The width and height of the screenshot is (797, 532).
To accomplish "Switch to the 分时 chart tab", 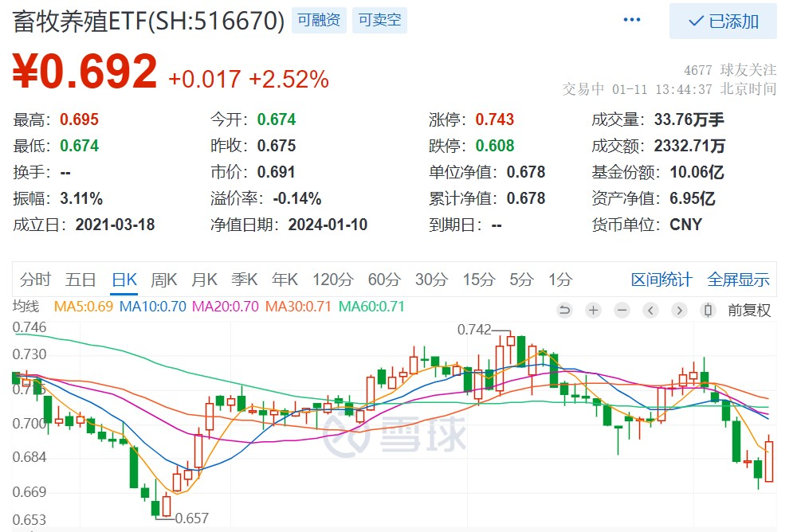I will point(35,280).
